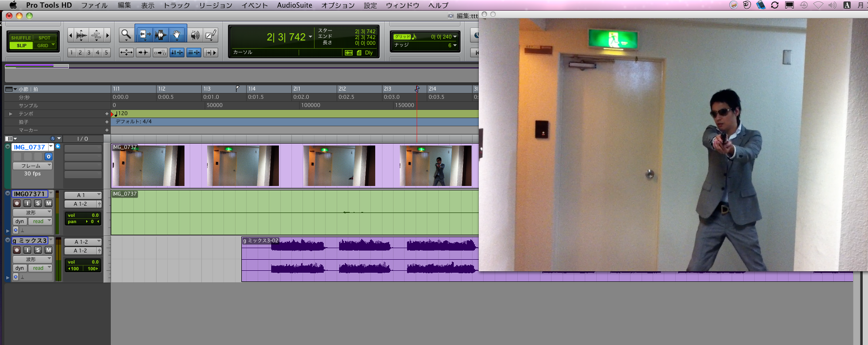Select the Scrubber speaker tool

click(x=195, y=35)
